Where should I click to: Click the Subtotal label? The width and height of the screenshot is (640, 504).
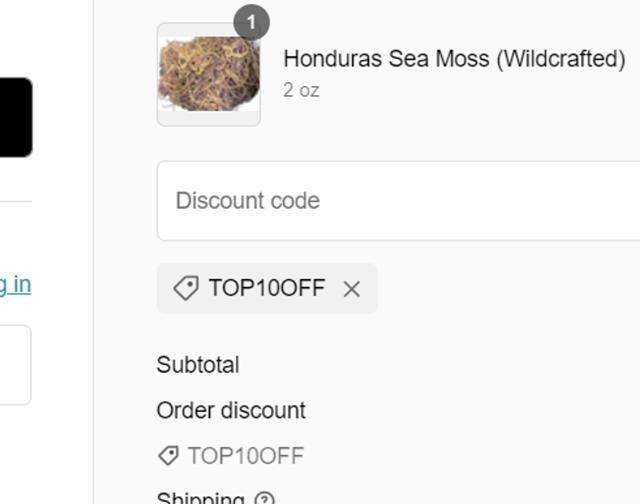click(198, 365)
